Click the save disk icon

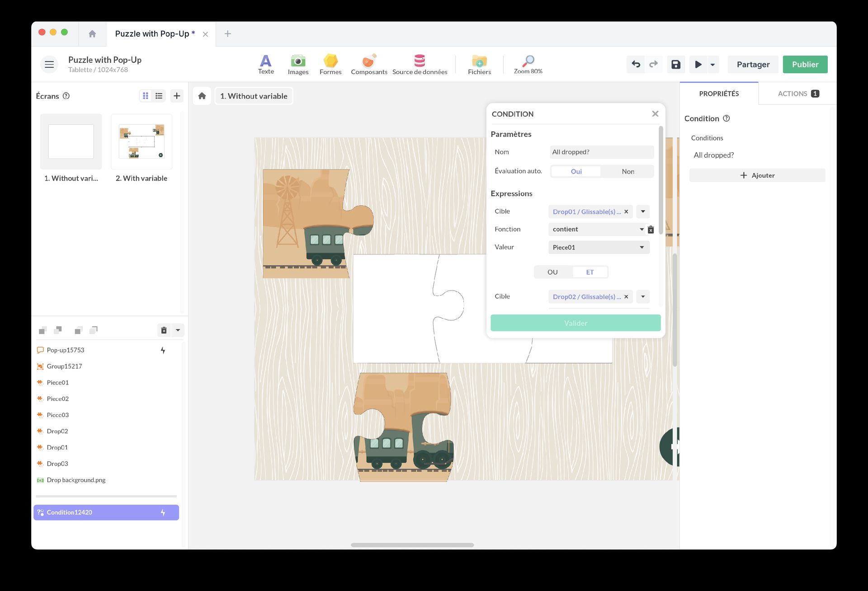click(675, 64)
